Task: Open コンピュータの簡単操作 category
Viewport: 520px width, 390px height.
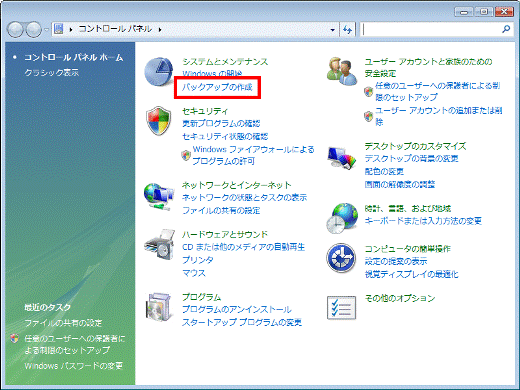Action: (407, 249)
